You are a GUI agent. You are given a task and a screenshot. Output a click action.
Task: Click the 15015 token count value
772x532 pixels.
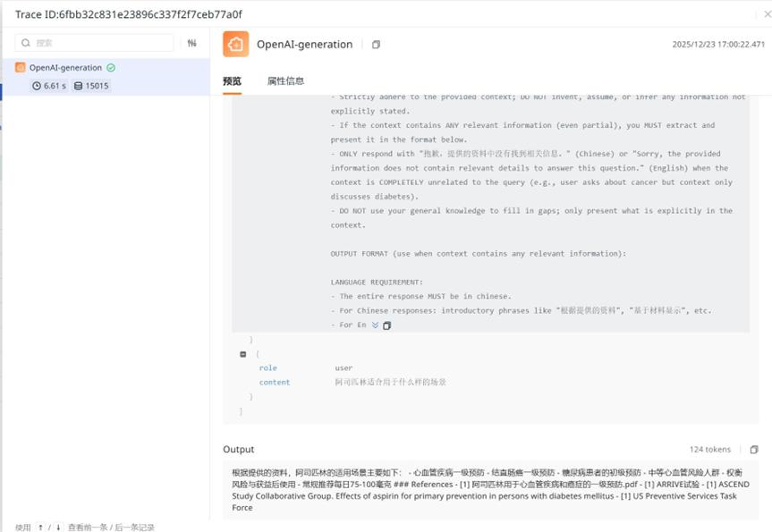pyautogui.click(x=97, y=86)
